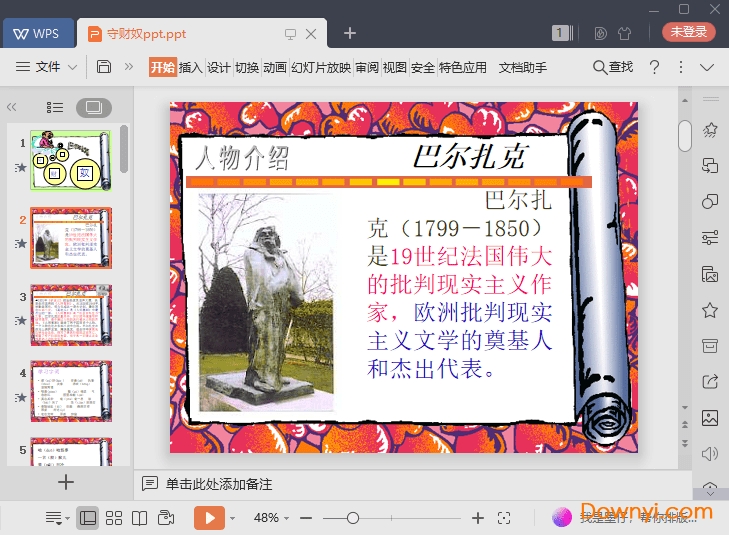Open the three-dot more options menu

(x=681, y=67)
